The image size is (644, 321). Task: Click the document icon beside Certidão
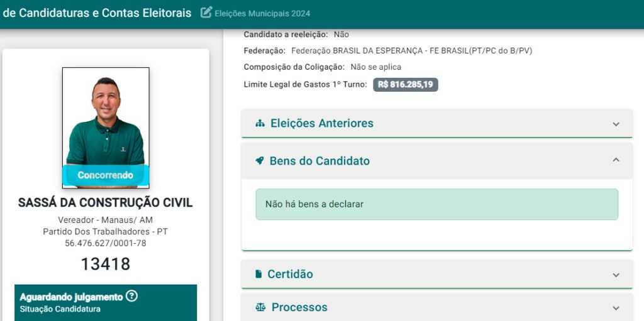pos(258,275)
